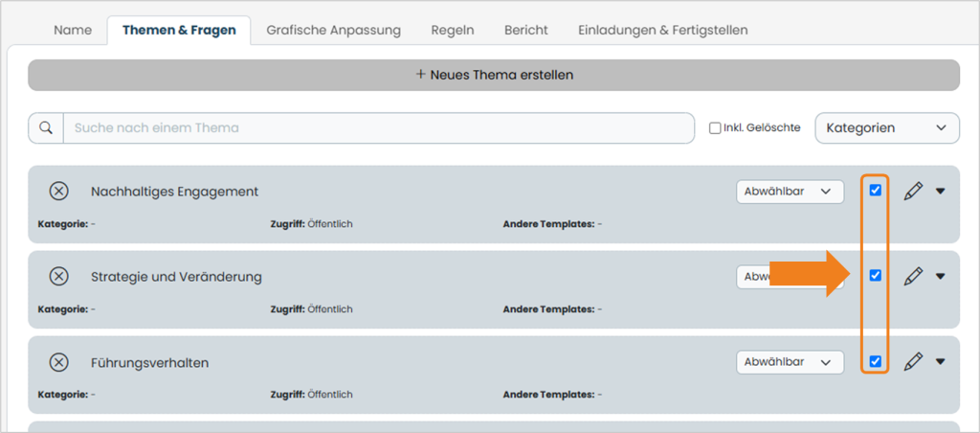Screen dimensions: 980x433
Task: Open Abwählbar dropdown for Nachhaltiges Engagement
Action: click(790, 192)
